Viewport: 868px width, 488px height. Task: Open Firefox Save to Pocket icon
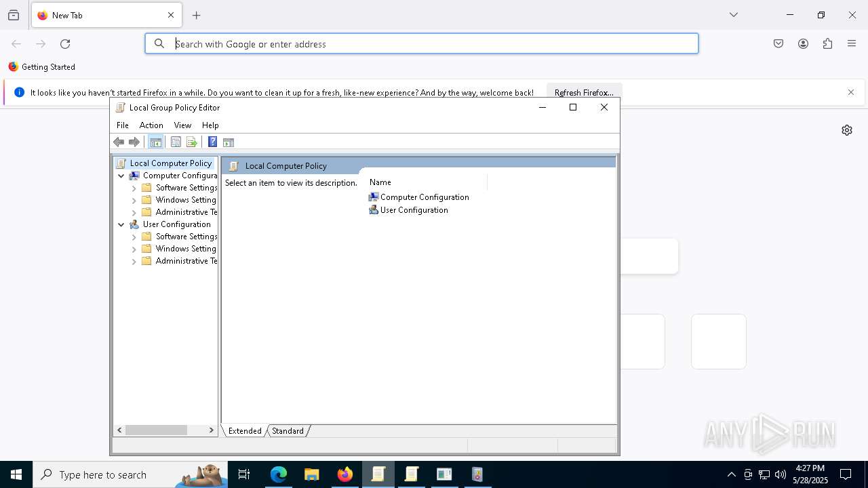click(x=778, y=44)
